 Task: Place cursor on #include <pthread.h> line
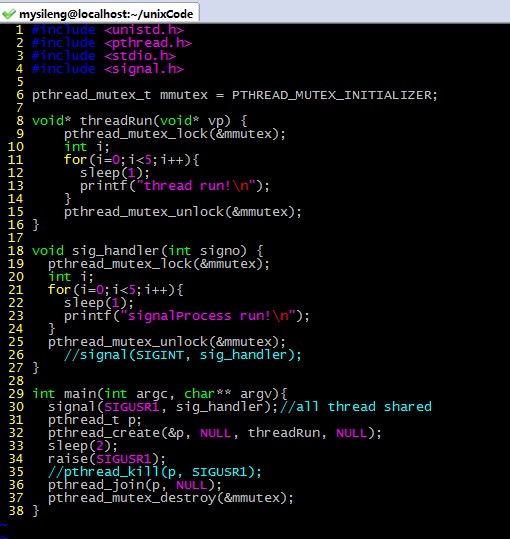[x=112, y=43]
